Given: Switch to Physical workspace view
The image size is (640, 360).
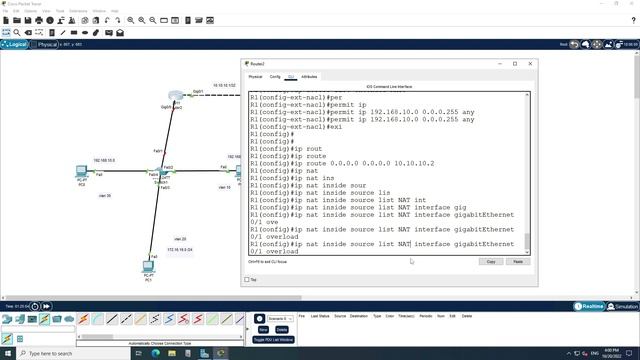Looking at the screenshot, I should click(x=44, y=44).
